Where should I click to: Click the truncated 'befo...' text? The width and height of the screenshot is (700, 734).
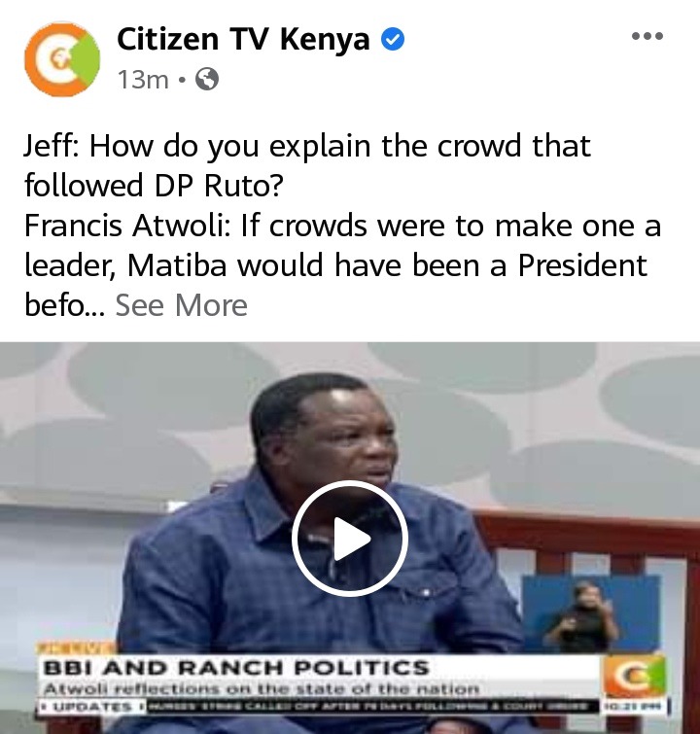(64, 305)
